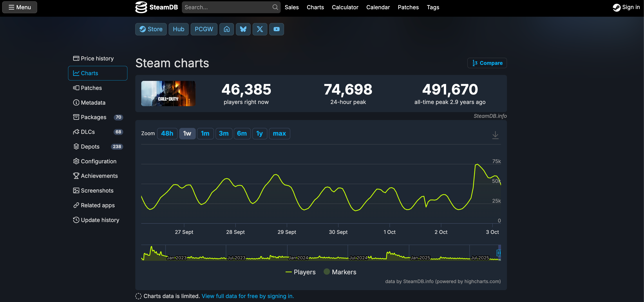Open the Menu panel
This screenshot has height=302, width=644.
[x=20, y=7]
